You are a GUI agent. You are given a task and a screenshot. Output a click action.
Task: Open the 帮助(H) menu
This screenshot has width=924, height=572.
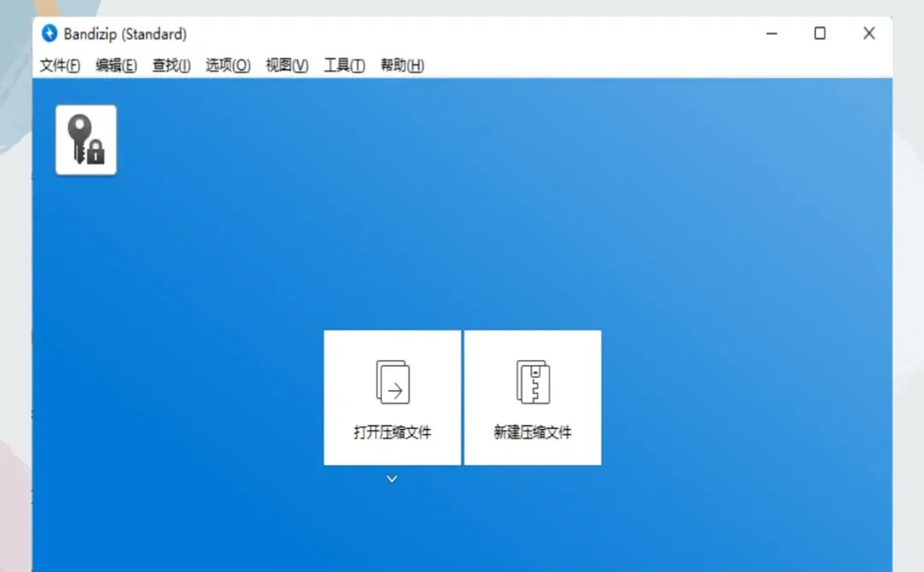point(400,65)
